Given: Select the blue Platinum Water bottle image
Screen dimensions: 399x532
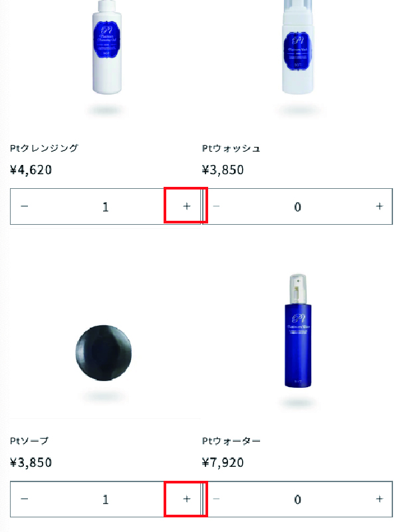Looking at the screenshot, I should (x=298, y=331).
